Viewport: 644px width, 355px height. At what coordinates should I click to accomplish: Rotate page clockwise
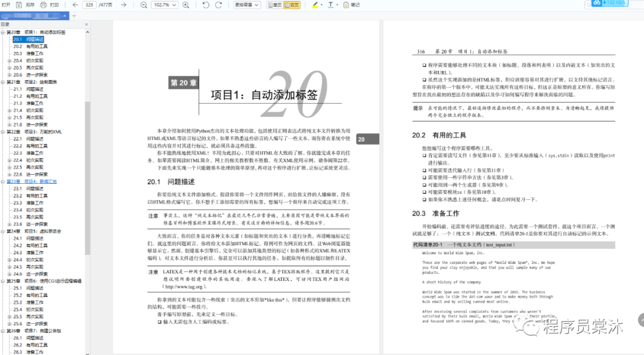pyautogui.click(x=218, y=5)
